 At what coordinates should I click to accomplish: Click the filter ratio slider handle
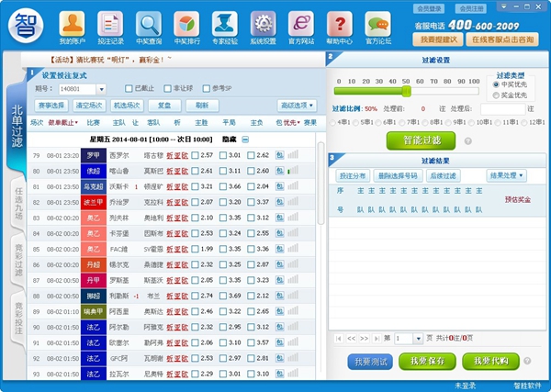pyautogui.click(x=406, y=91)
